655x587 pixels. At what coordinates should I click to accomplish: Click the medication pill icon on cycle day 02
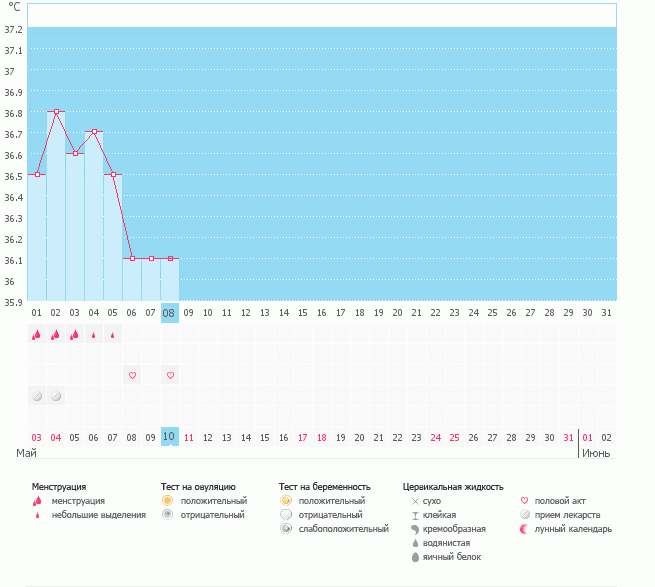pyautogui.click(x=56, y=396)
